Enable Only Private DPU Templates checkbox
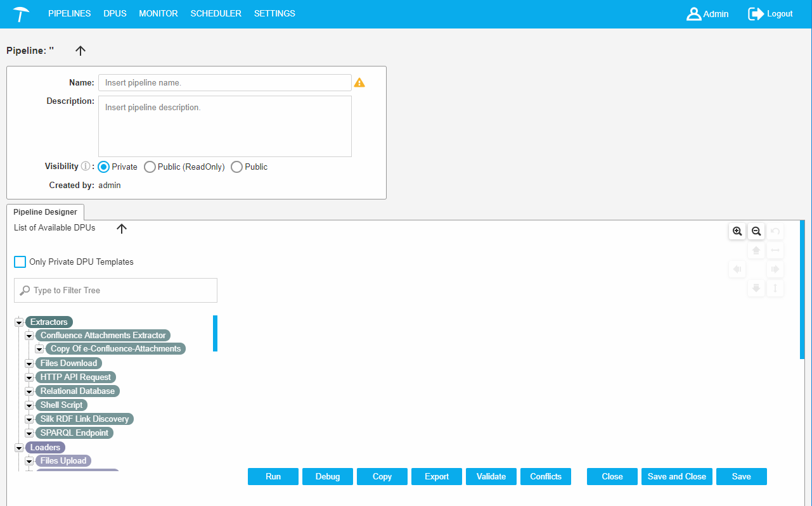 click(20, 262)
